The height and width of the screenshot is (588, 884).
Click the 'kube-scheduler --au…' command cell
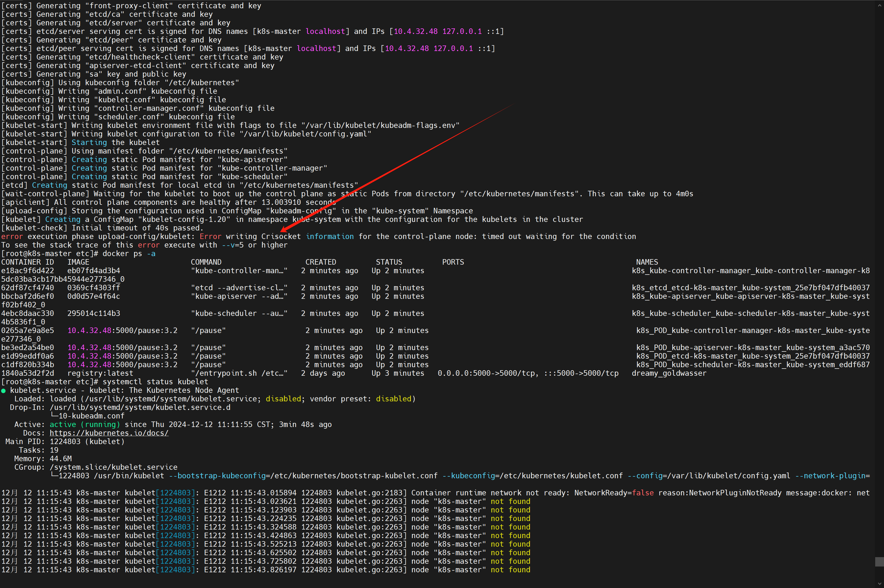point(239,313)
